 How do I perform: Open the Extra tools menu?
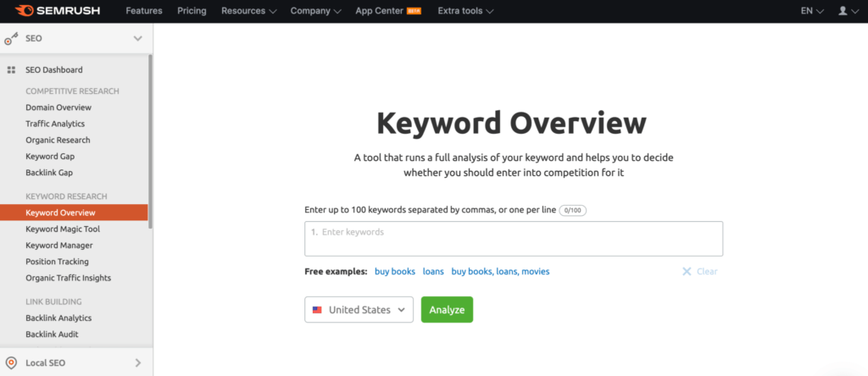pyautogui.click(x=465, y=10)
